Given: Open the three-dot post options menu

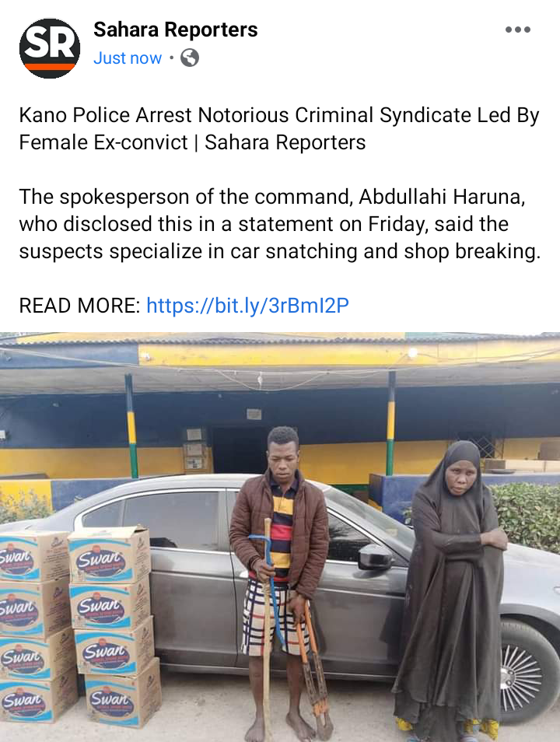Looking at the screenshot, I should pyautogui.click(x=518, y=30).
